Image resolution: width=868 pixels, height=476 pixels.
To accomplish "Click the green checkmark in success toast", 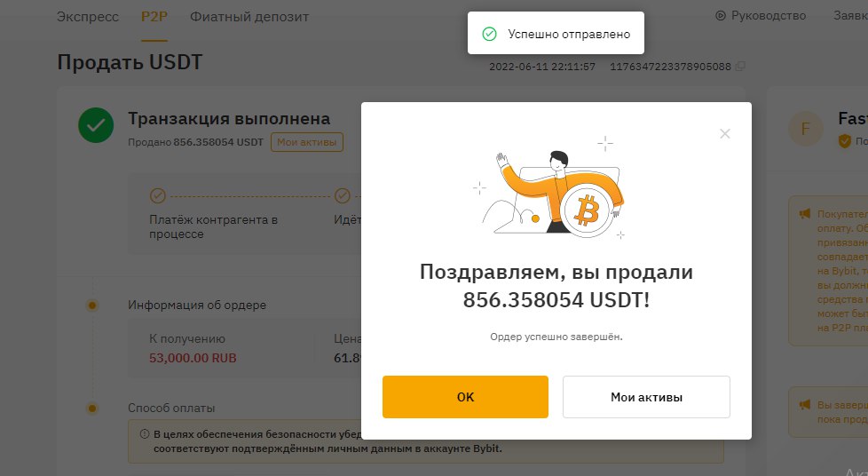I will (489, 34).
